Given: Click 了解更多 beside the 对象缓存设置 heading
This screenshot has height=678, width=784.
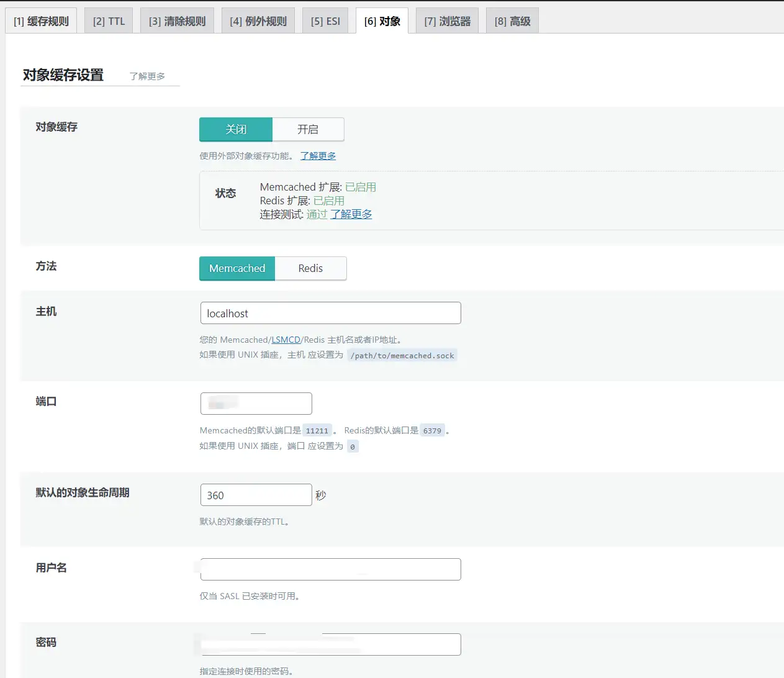Looking at the screenshot, I should 147,76.
